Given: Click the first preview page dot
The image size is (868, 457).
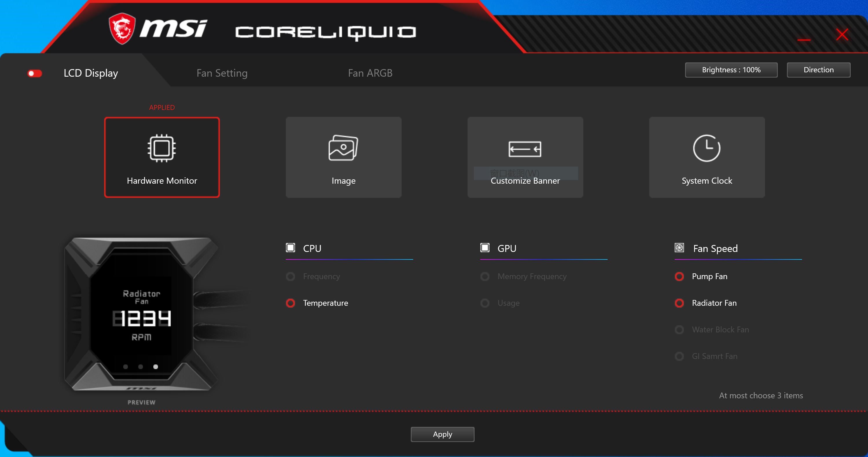Looking at the screenshot, I should pos(125,367).
